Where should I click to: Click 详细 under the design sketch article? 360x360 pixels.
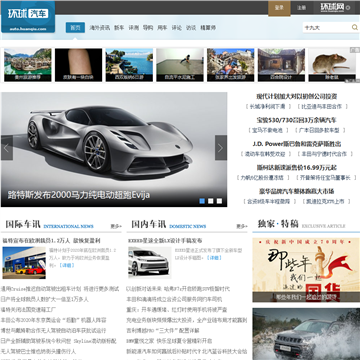point(214,258)
